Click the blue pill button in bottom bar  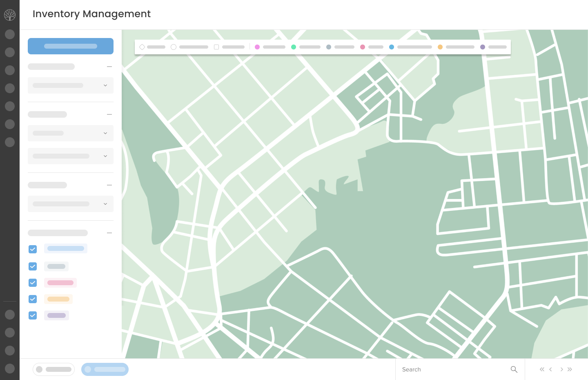105,369
